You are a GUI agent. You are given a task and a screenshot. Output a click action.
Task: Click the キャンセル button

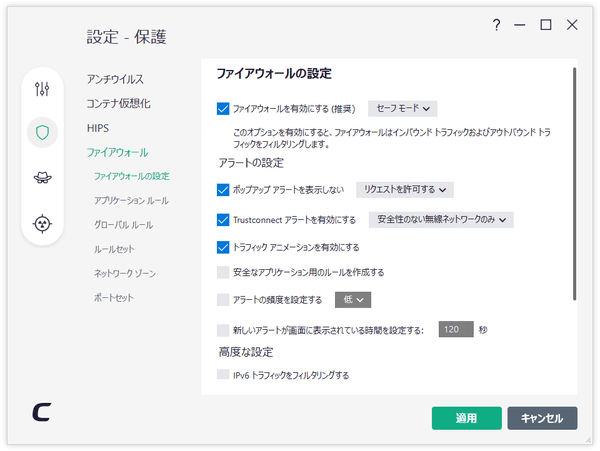coord(542,418)
